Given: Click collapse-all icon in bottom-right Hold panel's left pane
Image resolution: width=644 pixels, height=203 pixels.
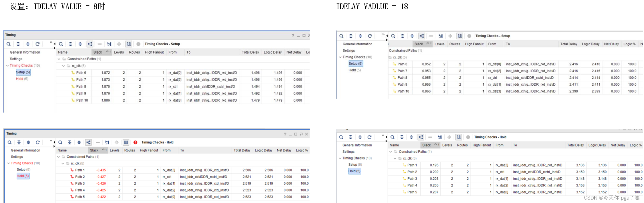Looking at the screenshot, I should click(x=351, y=137).
